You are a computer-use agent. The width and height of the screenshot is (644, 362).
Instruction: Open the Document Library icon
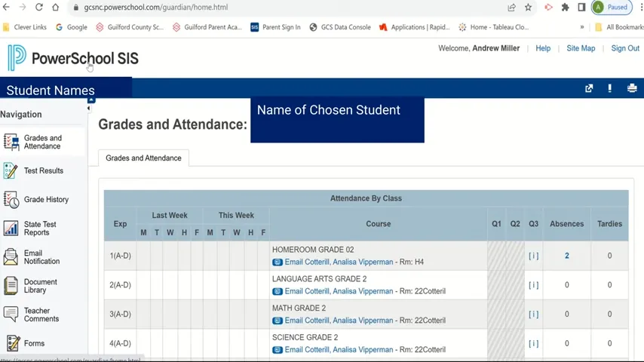coord(11,286)
